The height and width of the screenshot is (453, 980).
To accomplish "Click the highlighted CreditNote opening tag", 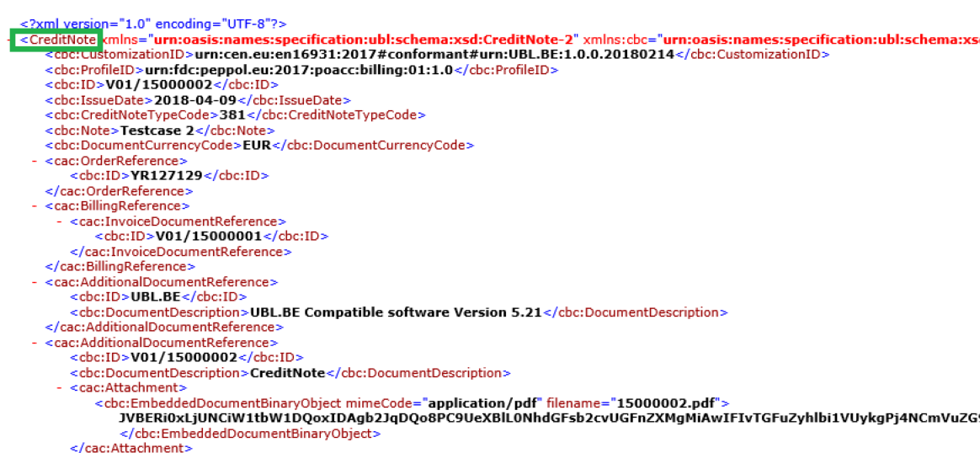I will [57, 40].
